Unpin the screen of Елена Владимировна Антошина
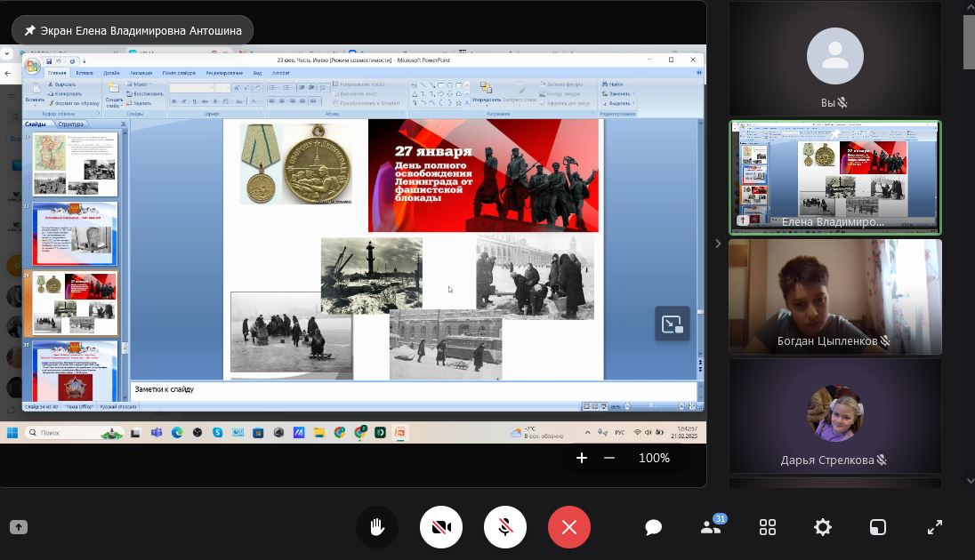This screenshot has width=975, height=560. coord(30,30)
